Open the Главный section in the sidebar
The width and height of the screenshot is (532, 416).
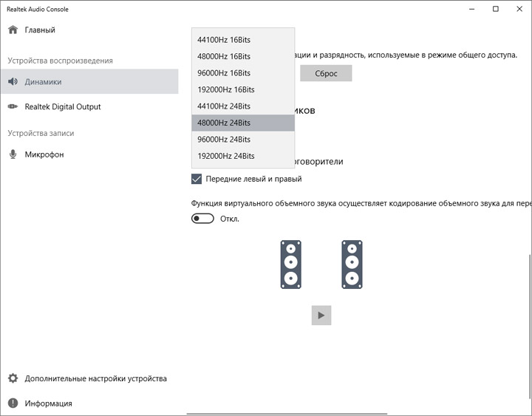pos(40,30)
